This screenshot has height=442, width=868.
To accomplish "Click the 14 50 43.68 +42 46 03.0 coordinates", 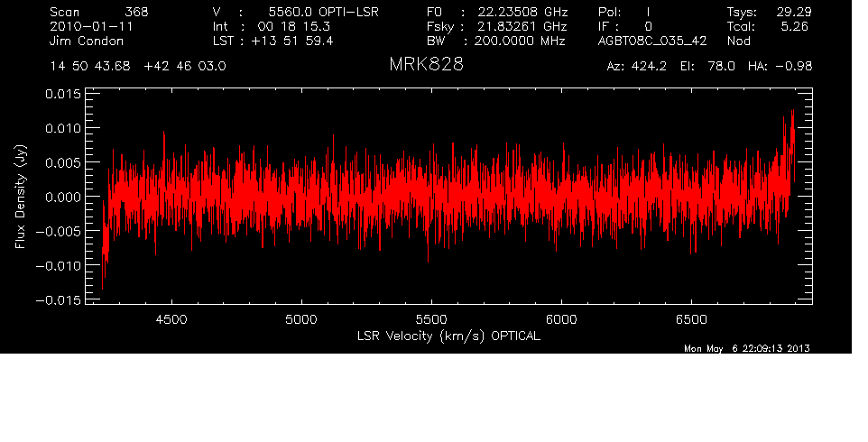I will [138, 67].
